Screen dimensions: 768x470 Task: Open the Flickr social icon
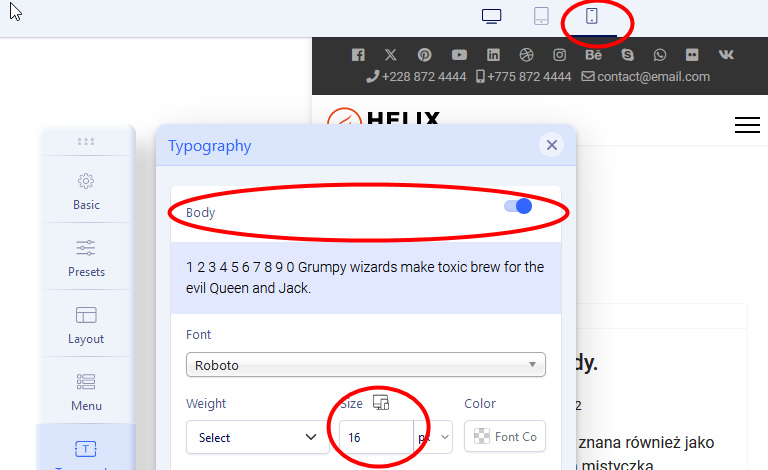[x=692, y=55]
